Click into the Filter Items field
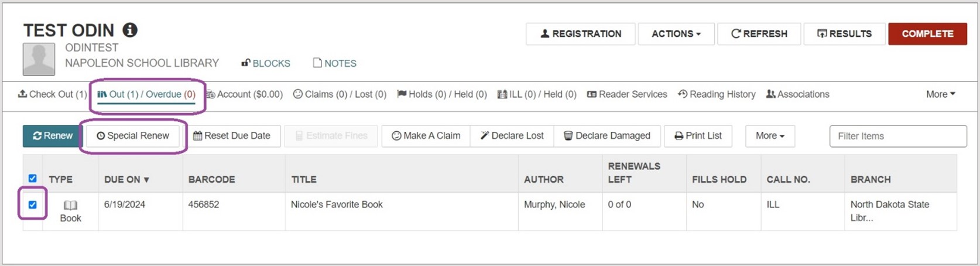This screenshot has width=980, height=266. [897, 136]
